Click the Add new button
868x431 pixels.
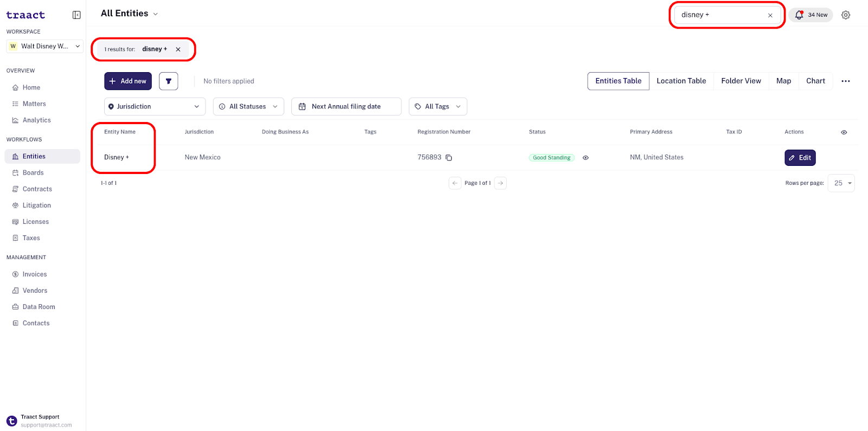[x=128, y=81]
